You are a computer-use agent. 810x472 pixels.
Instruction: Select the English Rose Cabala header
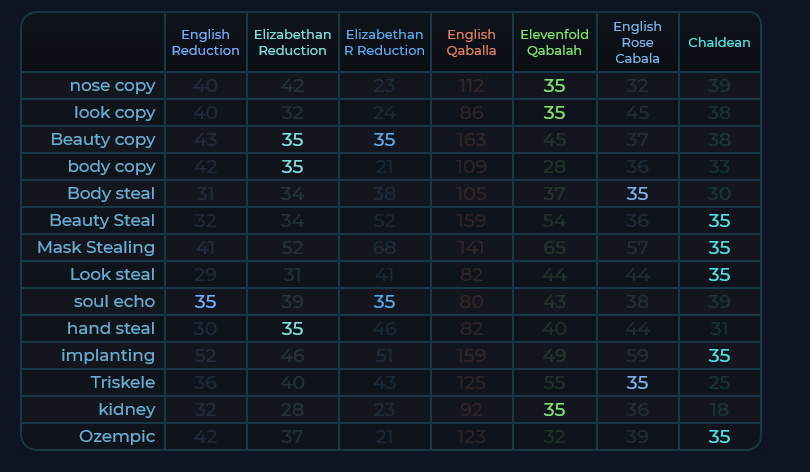tap(637, 43)
